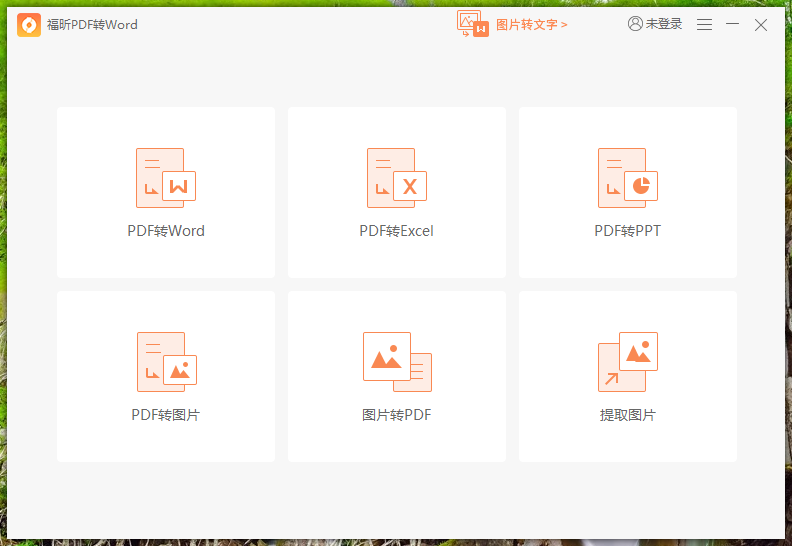The height and width of the screenshot is (546, 792).
Task: Minimize the application window
Action: [x=733, y=24]
